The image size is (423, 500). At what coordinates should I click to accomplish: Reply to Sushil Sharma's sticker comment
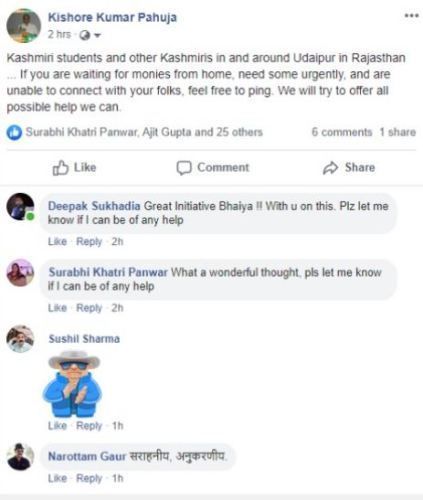[x=89, y=426]
